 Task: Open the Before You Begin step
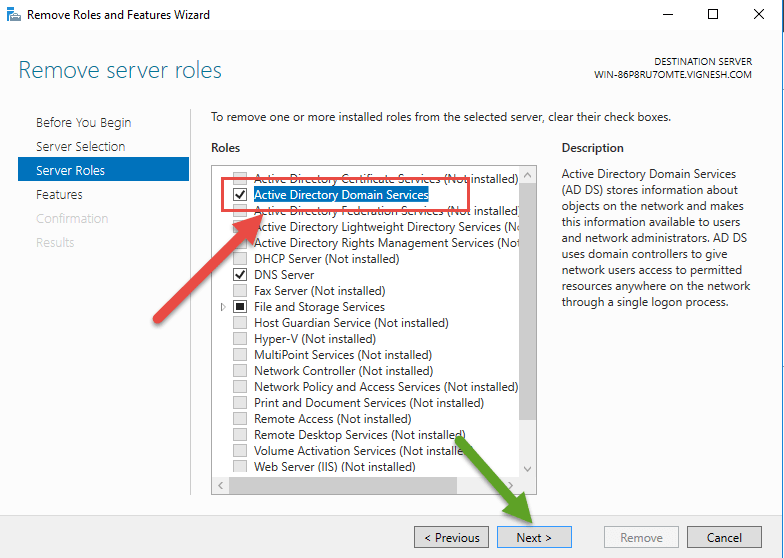[x=83, y=122]
